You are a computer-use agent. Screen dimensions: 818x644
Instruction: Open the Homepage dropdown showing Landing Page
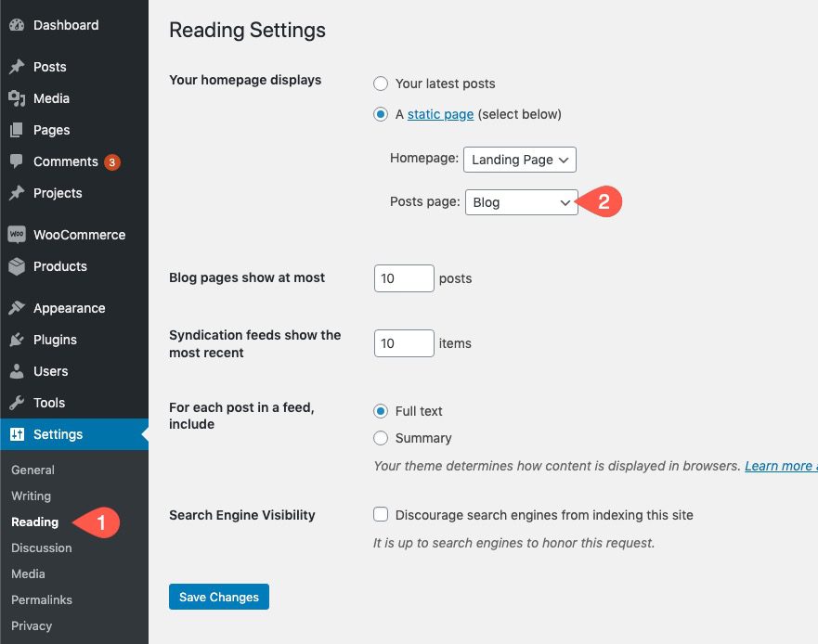(x=519, y=160)
